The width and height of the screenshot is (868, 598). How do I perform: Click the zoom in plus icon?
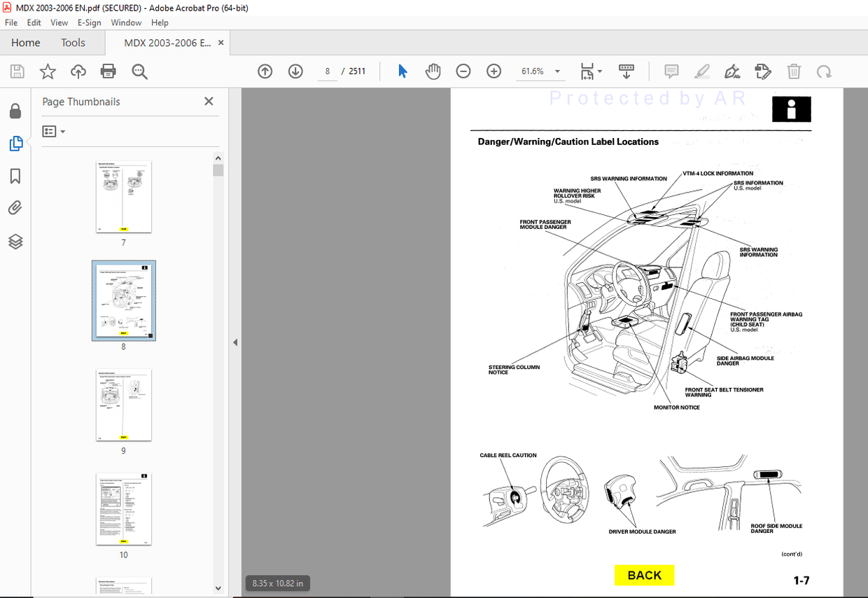tap(494, 71)
